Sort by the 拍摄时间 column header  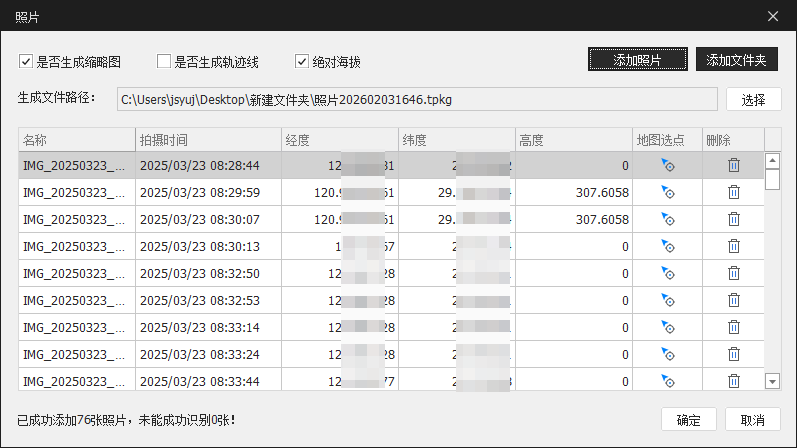point(208,139)
